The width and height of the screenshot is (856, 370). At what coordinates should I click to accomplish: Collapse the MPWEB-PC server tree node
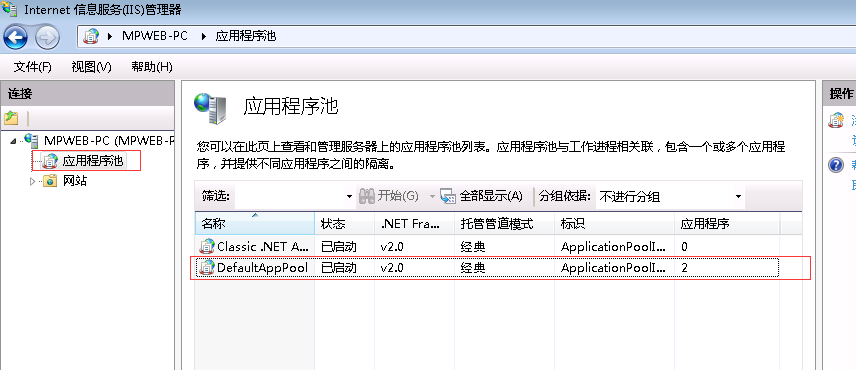pos(13,141)
